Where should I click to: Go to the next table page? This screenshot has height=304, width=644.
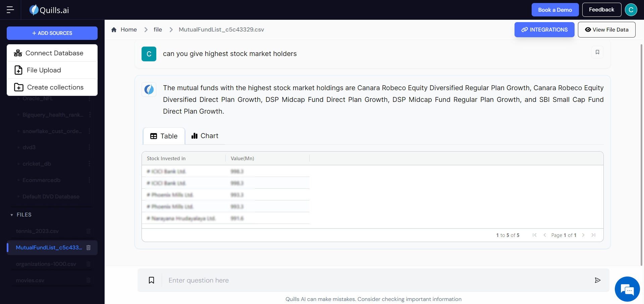tap(583, 235)
